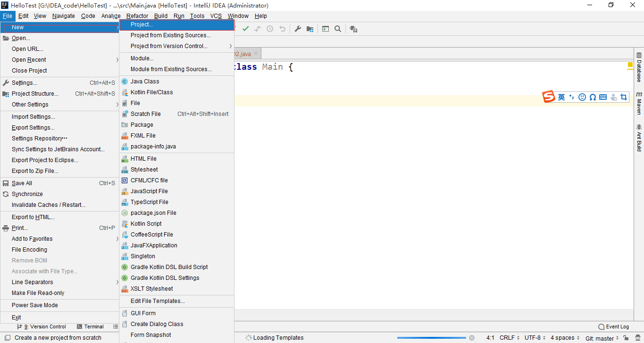The width and height of the screenshot is (644, 343).
Task: Choose Kotlin File/Class from New submenu
Action: click(177, 92)
